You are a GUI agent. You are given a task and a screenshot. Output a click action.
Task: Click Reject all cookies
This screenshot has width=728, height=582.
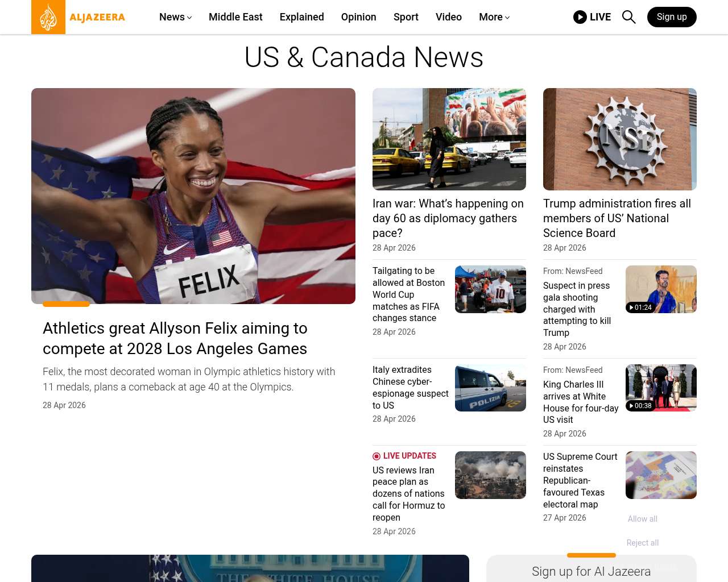pos(643,543)
